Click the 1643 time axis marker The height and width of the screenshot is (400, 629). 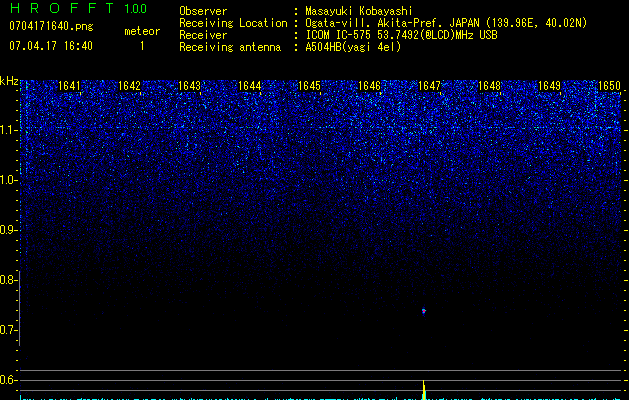point(189,86)
